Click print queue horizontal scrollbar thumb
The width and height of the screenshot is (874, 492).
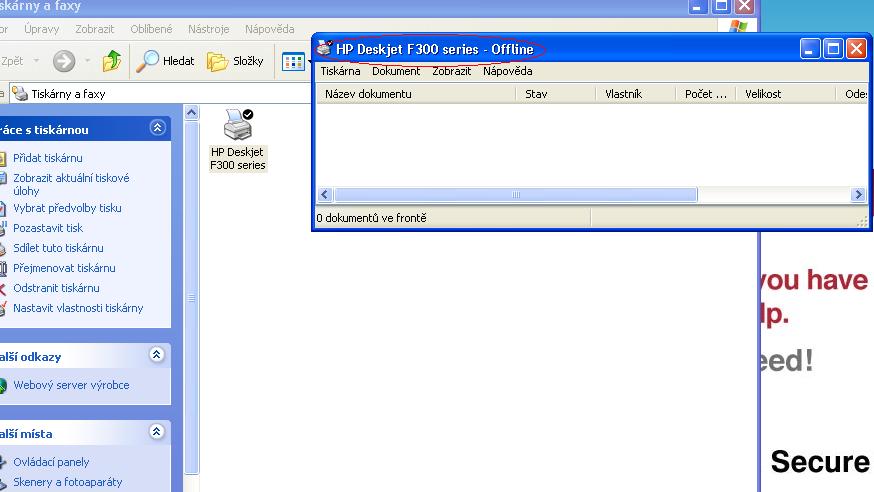click(516, 194)
